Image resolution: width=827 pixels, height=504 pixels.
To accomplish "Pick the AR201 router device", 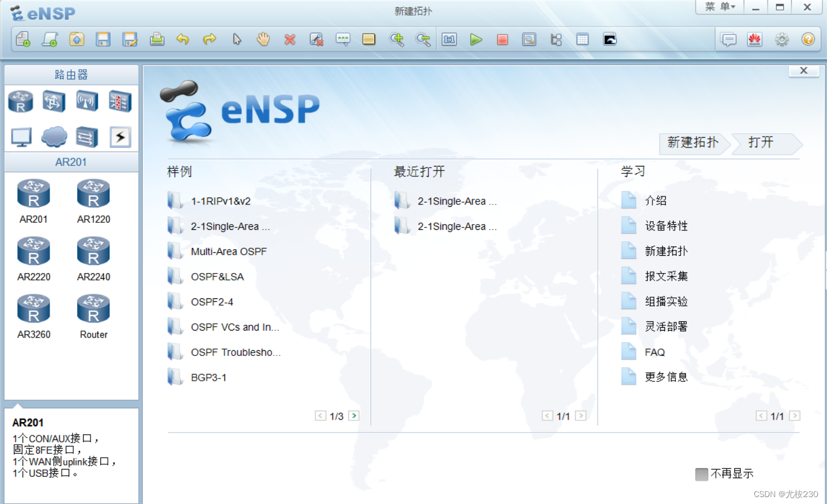I will (x=33, y=201).
